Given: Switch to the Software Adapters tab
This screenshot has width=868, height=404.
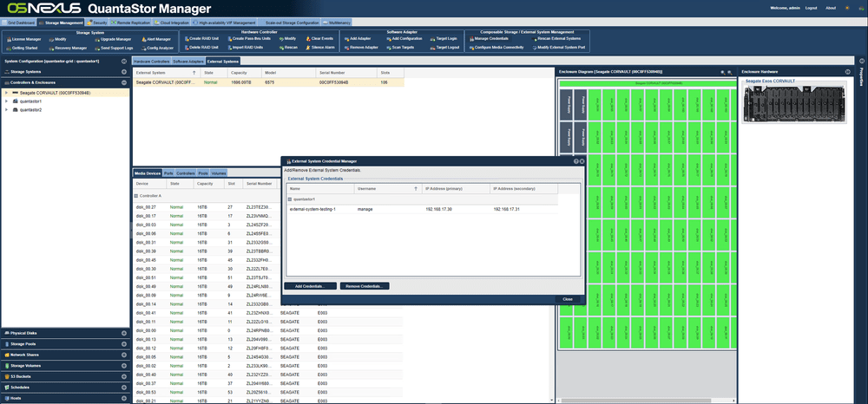Looking at the screenshot, I should (188, 62).
